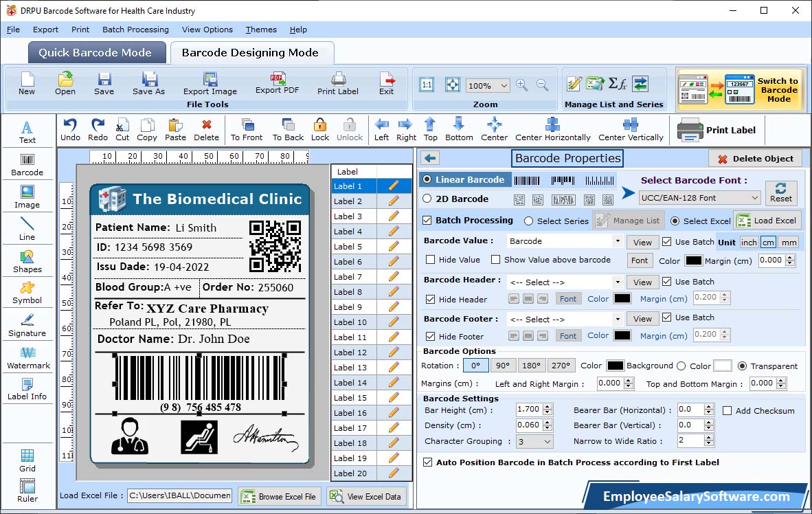The image size is (812, 514).
Task: Open the Batch Processing menu
Action: pos(136,30)
